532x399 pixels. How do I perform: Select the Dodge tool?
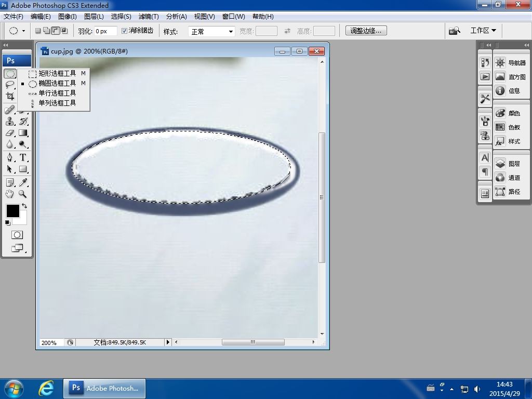(23, 144)
